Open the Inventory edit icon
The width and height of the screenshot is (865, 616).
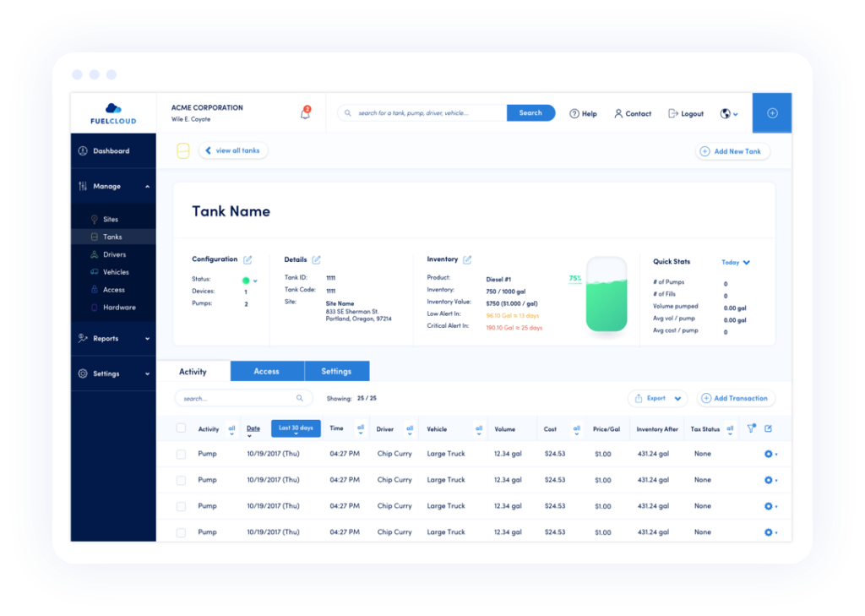[x=467, y=260]
